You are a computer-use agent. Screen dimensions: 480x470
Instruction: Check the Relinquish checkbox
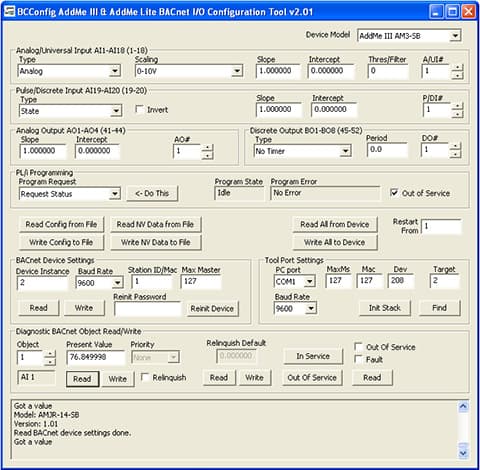pos(145,377)
